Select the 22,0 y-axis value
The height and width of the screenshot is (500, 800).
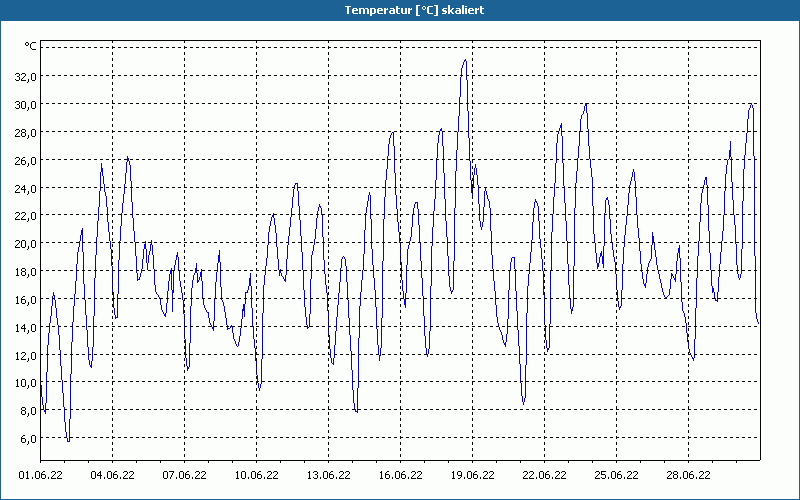[26, 216]
